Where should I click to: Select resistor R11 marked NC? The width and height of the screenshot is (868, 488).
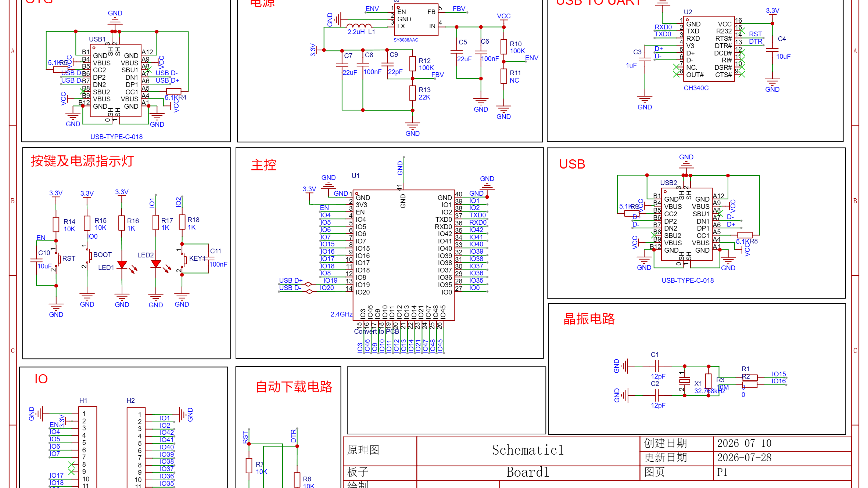pyautogui.click(x=504, y=76)
